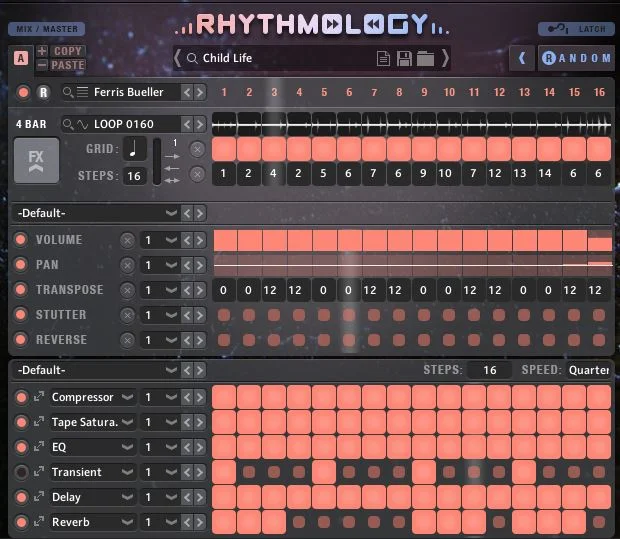Open EQ effect type dropdown
The width and height of the screenshot is (620, 539).
tap(93, 447)
